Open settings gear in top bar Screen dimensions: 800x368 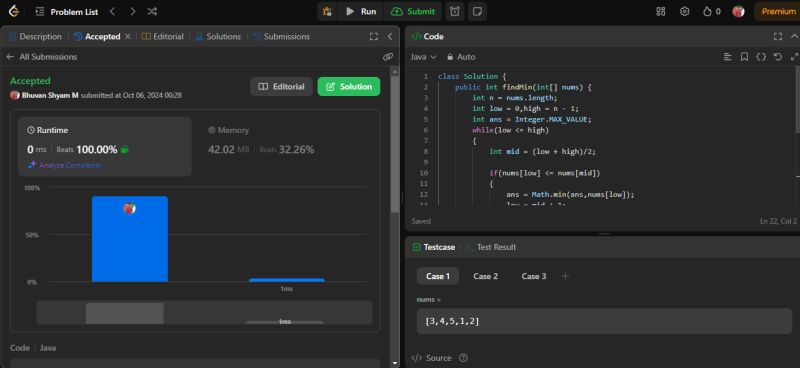[x=685, y=11]
